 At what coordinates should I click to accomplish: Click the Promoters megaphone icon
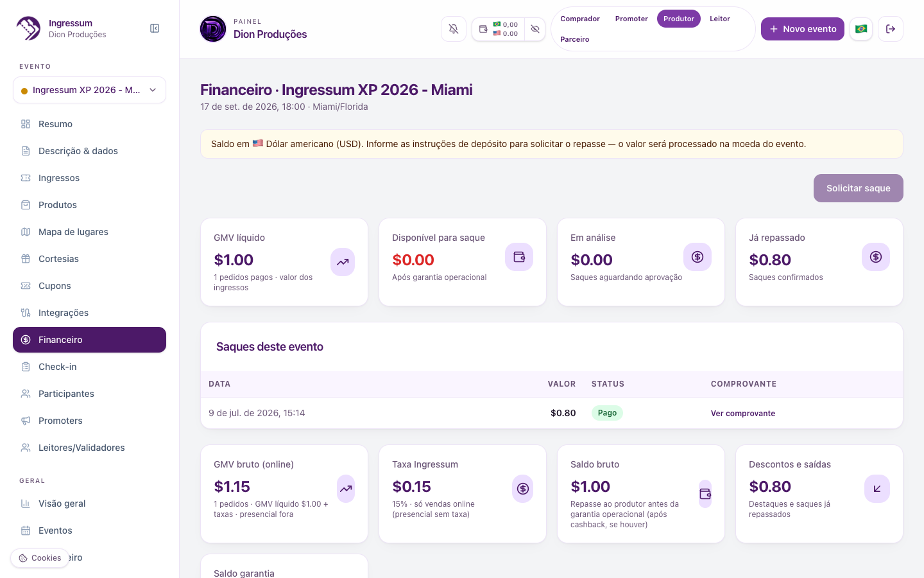[26, 421]
